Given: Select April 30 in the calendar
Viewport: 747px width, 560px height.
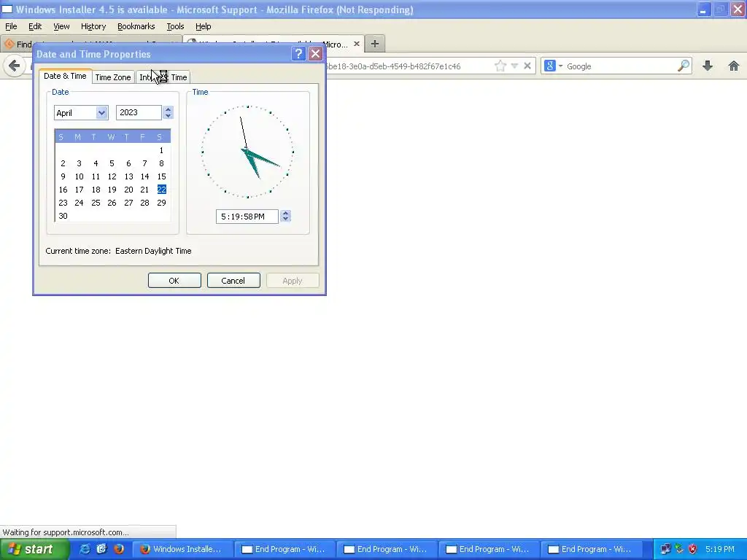Looking at the screenshot, I should (63, 216).
